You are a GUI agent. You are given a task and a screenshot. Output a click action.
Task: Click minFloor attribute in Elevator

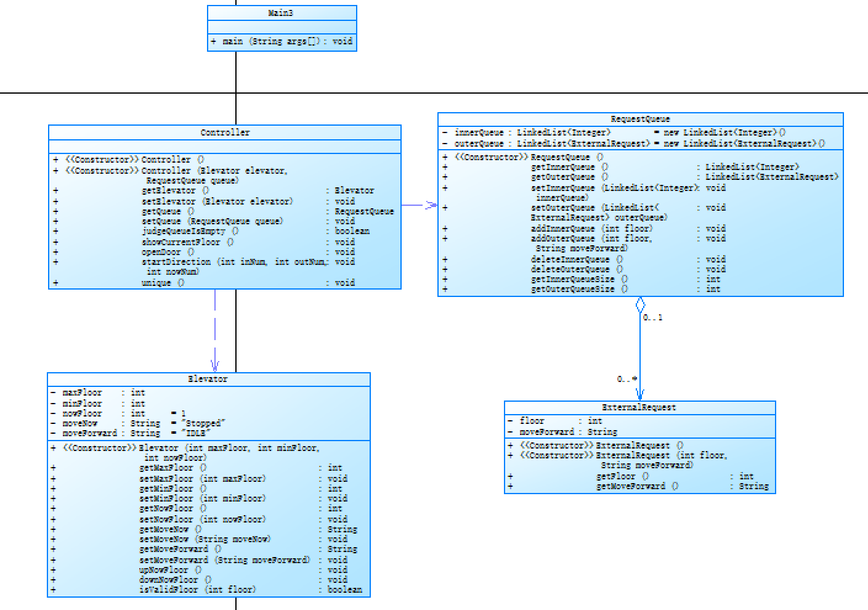tap(99, 404)
